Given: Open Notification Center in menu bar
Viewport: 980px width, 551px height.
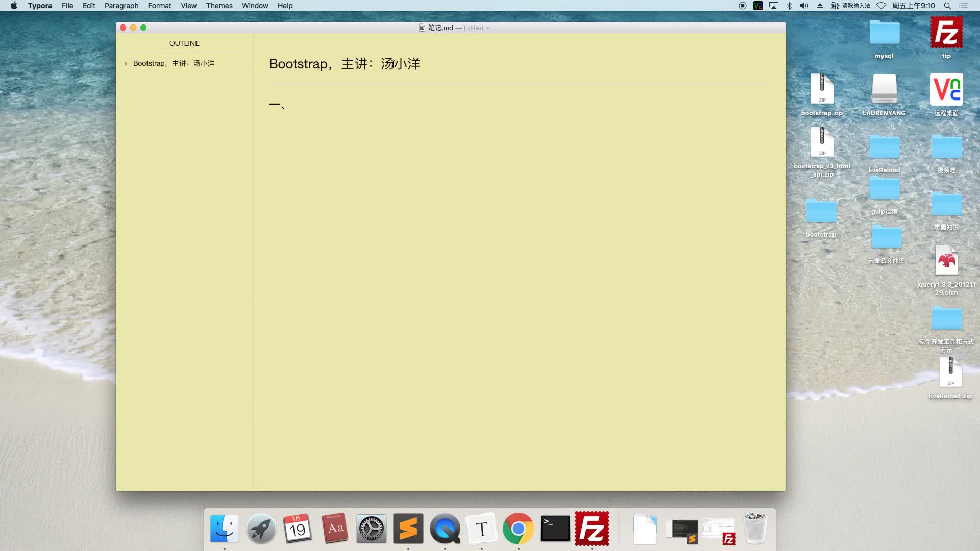Looking at the screenshot, I should click(x=964, y=6).
